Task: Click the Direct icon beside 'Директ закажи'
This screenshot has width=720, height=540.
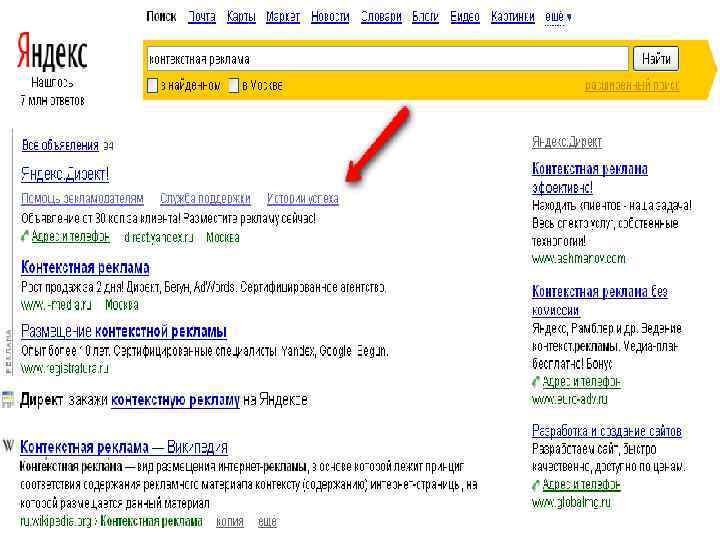Action: click(x=8, y=399)
